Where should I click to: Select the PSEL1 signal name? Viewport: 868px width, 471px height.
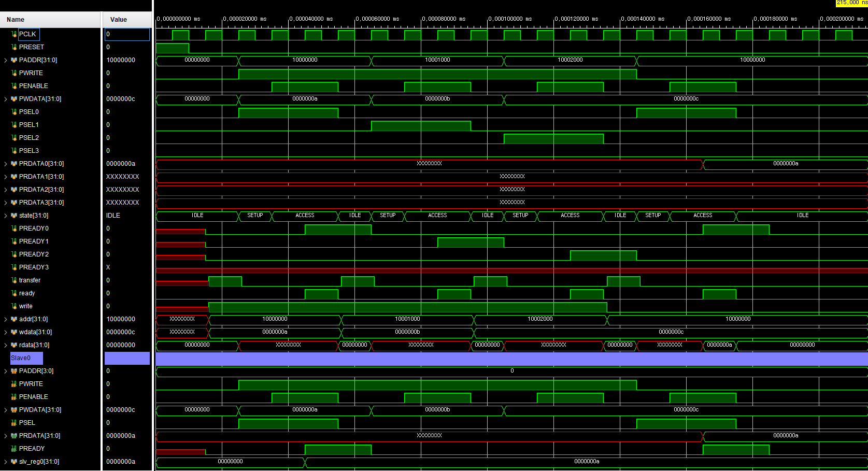[x=29, y=125]
